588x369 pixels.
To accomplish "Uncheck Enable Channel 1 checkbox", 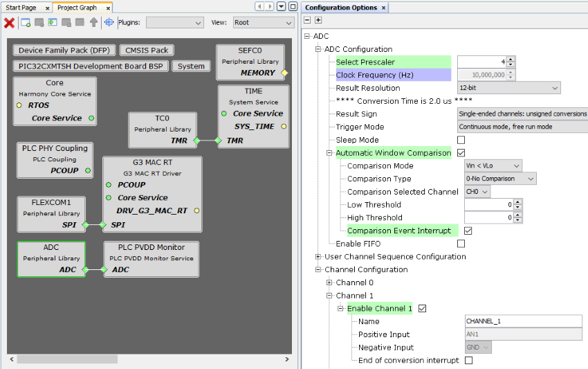I will coord(422,309).
